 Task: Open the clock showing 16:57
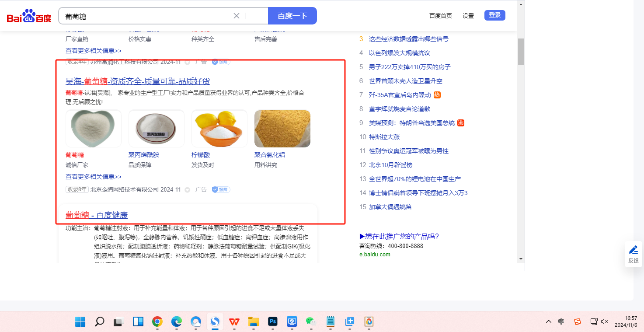626,322
